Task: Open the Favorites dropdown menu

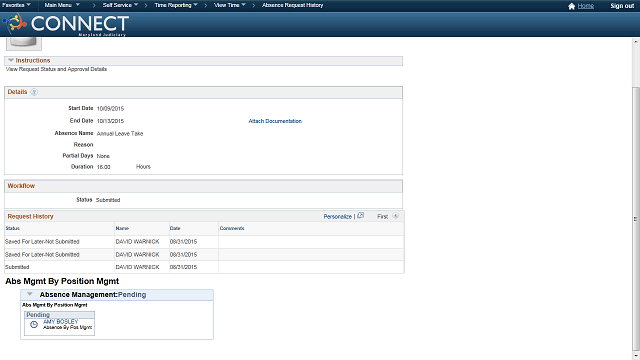Action: (16, 5)
